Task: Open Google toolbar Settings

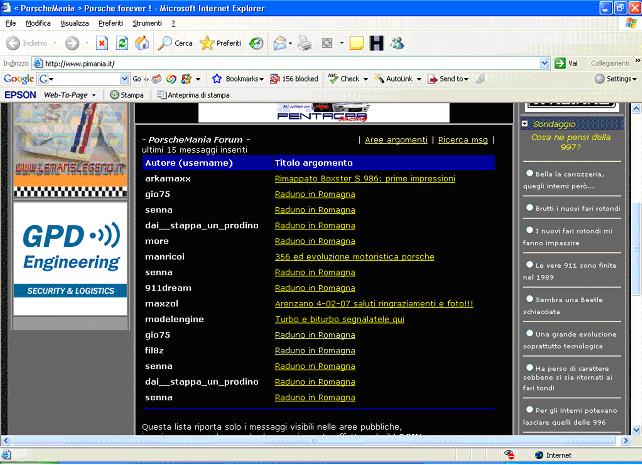Action: pos(616,79)
